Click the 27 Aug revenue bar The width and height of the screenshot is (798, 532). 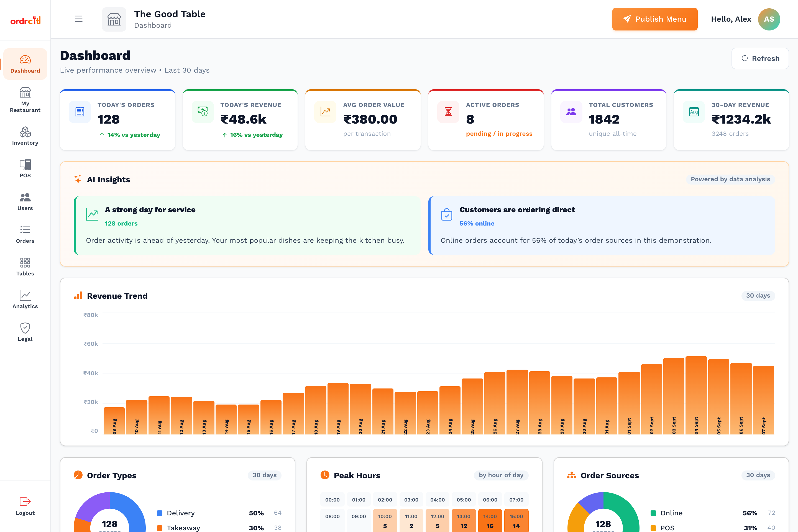pyautogui.click(x=517, y=402)
